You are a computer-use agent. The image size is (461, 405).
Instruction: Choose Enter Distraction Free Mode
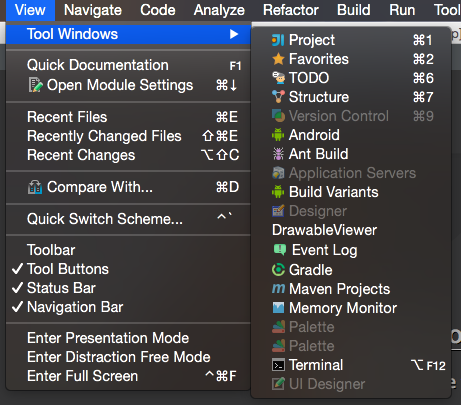pyautogui.click(x=128, y=357)
